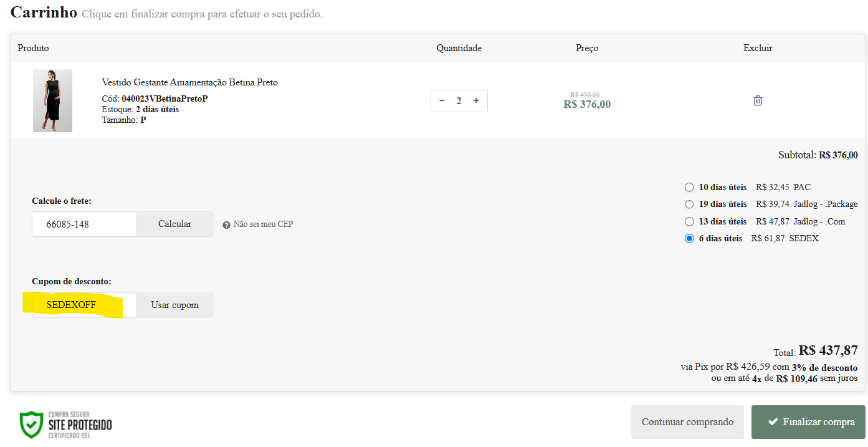Open the Não sei meu CEP link

coord(263,224)
